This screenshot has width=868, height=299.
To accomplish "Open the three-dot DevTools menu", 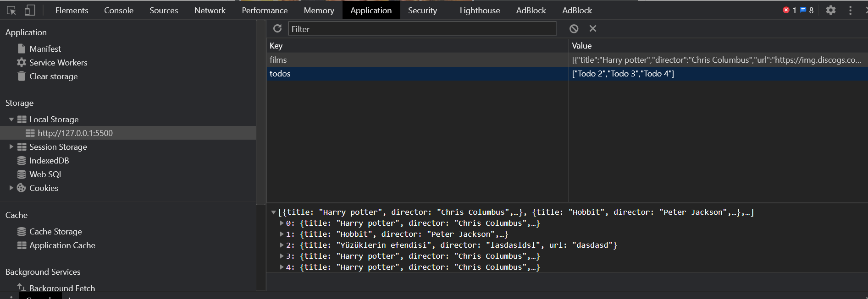I will coord(850,10).
